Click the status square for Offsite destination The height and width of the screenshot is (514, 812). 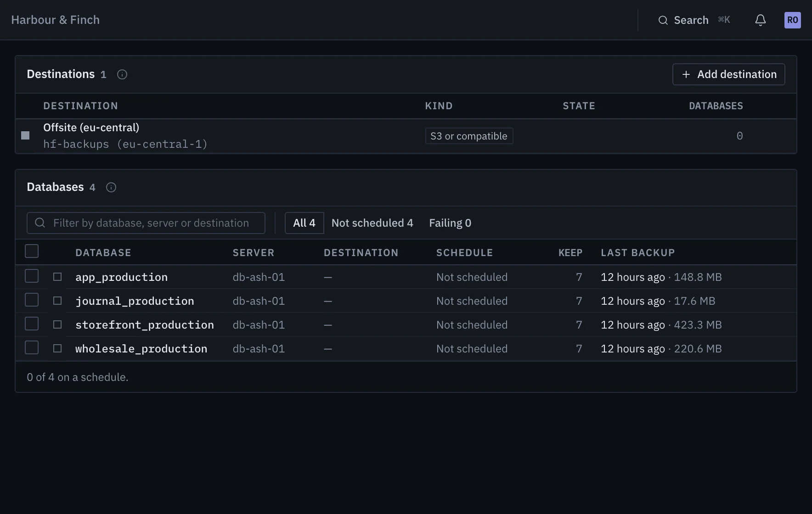coord(25,135)
